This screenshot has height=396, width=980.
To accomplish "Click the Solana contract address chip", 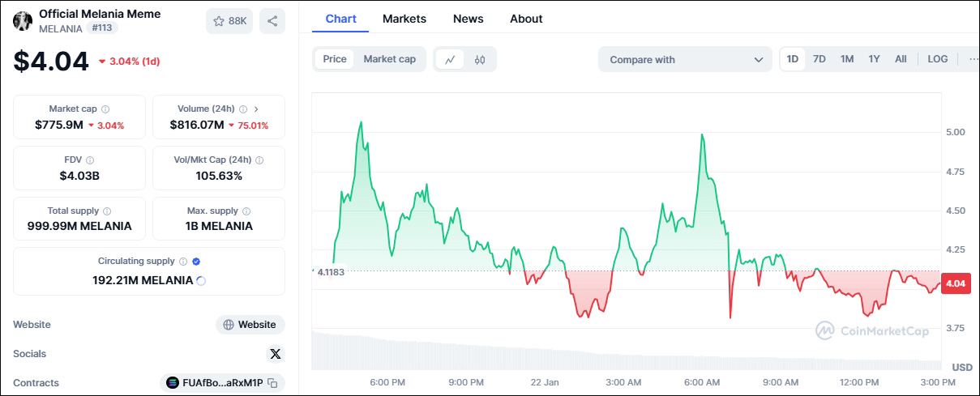I will click(x=215, y=383).
